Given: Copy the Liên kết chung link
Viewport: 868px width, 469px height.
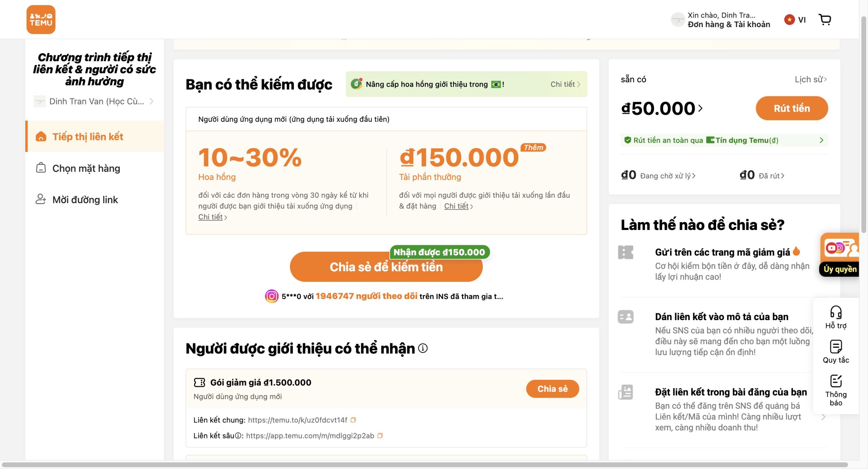Looking at the screenshot, I should 353,420.
